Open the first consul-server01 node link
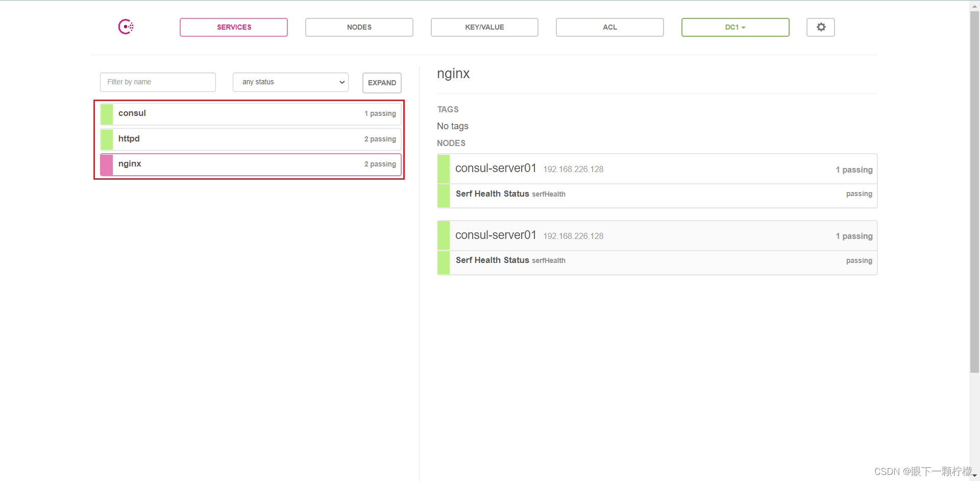 click(x=496, y=169)
